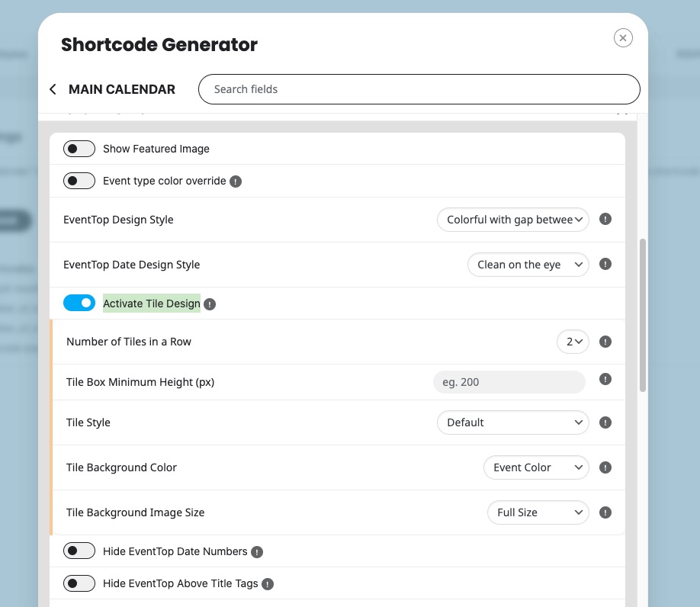Viewport: 700px width, 607px height.
Task: Show info tooltip for Hide EventTop Date Numbers
Action: [x=257, y=552]
